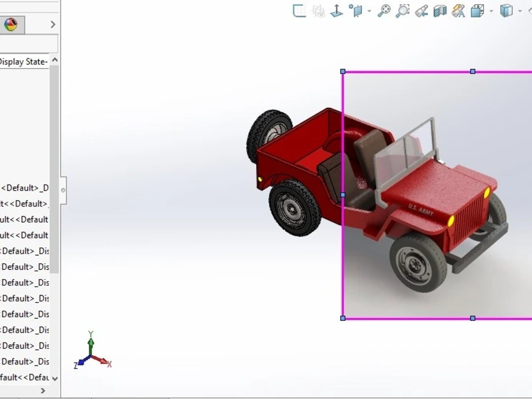The height and width of the screenshot is (399, 532).
Task: Select the Zoom to Area tool
Action: (x=404, y=11)
